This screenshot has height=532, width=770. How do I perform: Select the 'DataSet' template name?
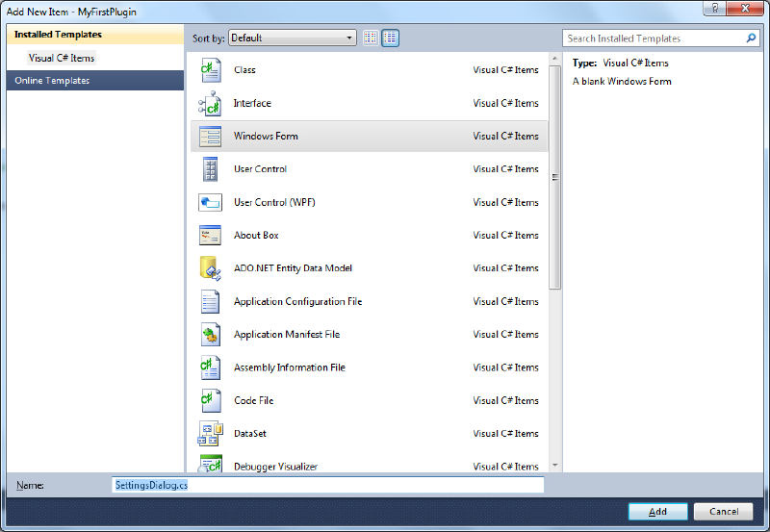(250, 433)
